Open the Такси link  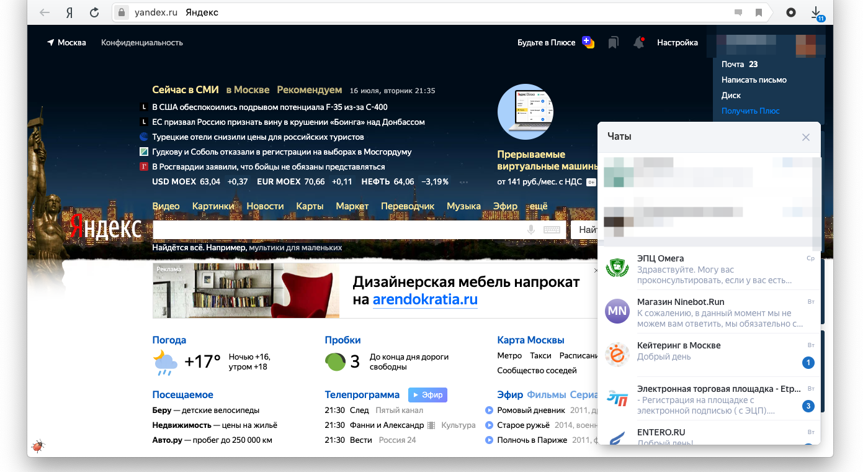point(540,356)
